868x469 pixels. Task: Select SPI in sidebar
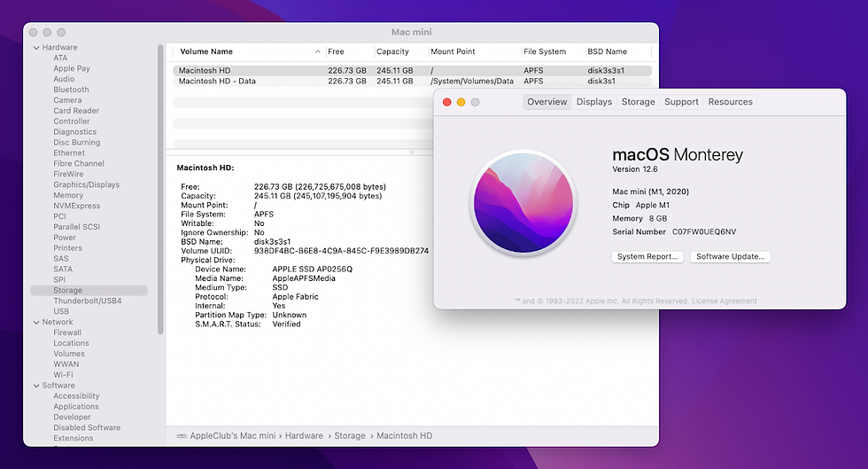pyautogui.click(x=59, y=280)
